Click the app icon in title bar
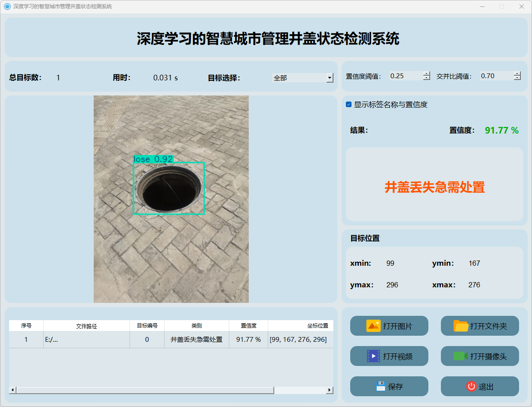 tap(7, 6)
